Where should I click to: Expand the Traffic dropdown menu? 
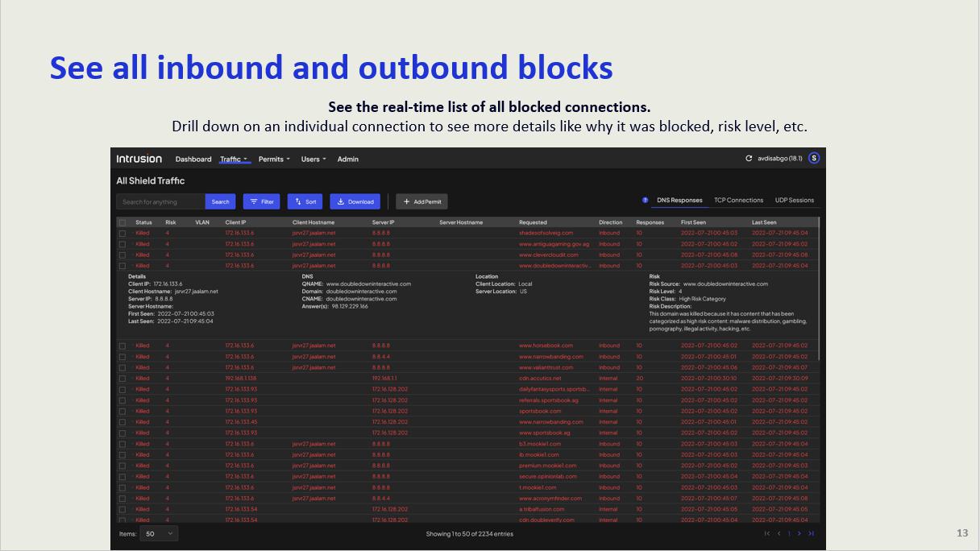tap(234, 159)
